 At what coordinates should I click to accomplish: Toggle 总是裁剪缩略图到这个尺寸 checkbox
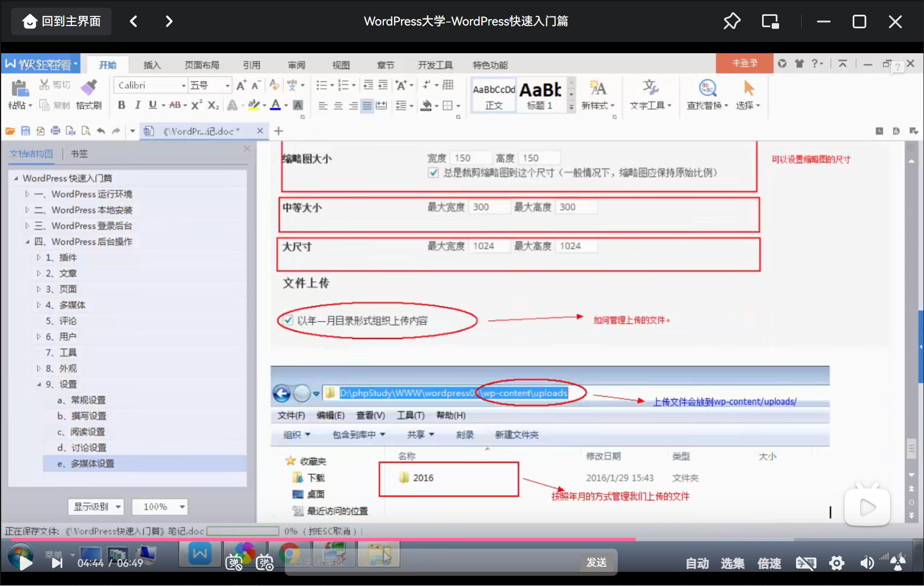433,173
